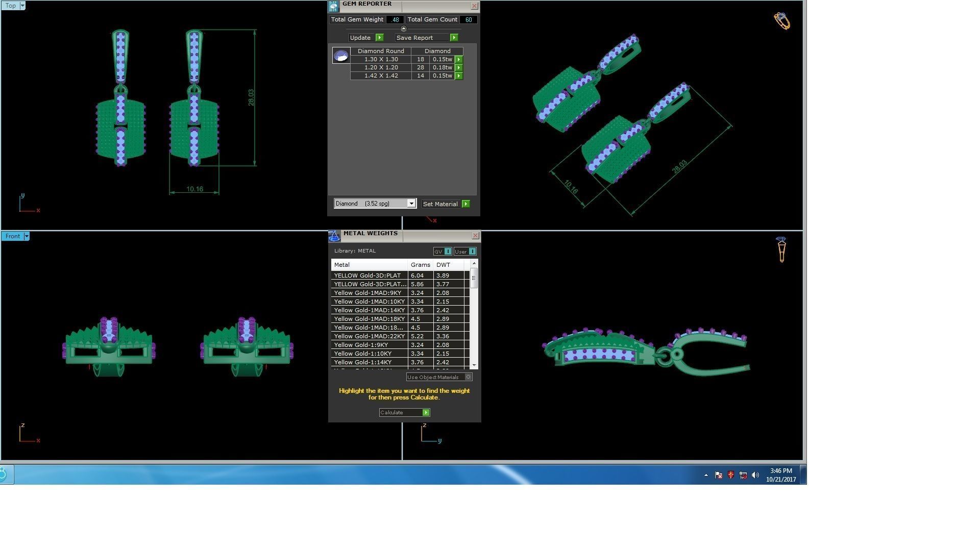Open the Diamond 3.52 spg material dropdown
The height and width of the screenshot is (551, 980).
pos(411,204)
